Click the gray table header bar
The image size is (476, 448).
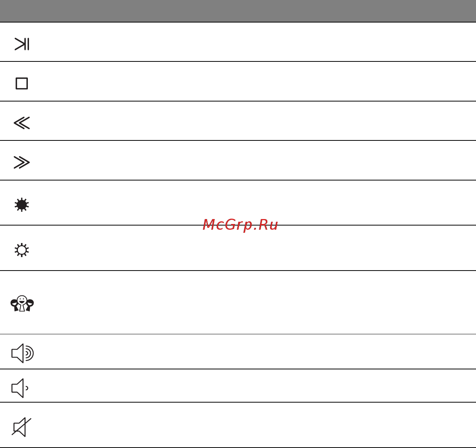[x=238, y=11]
